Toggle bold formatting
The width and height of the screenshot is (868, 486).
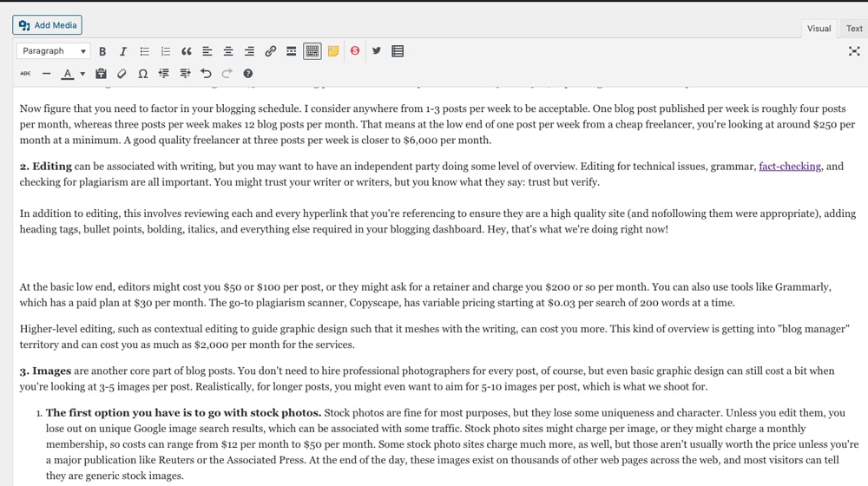(102, 51)
